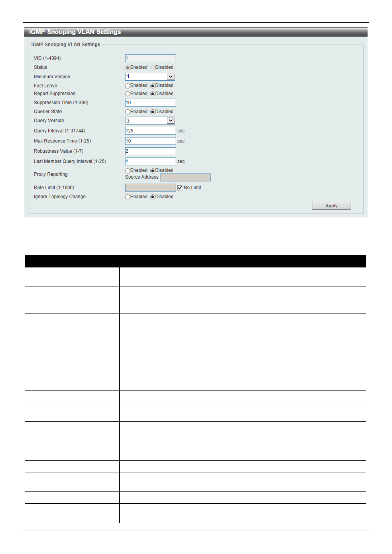Click the 'Rate Limit (1-1000)' label

(54, 188)
